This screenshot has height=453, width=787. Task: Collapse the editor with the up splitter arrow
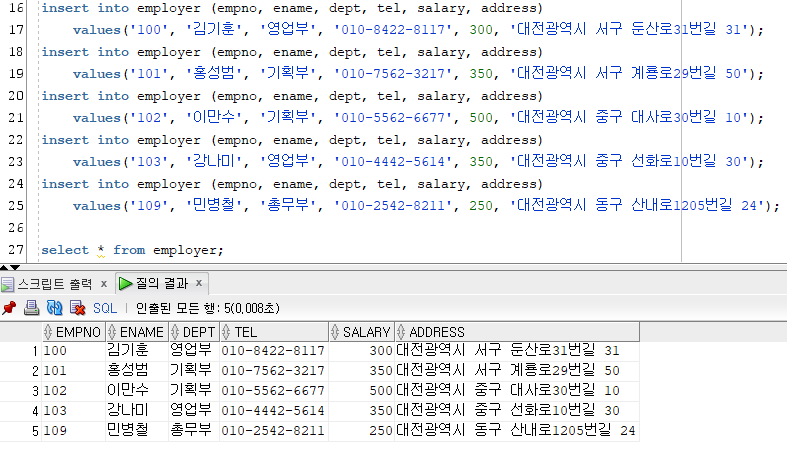coord(4,267)
